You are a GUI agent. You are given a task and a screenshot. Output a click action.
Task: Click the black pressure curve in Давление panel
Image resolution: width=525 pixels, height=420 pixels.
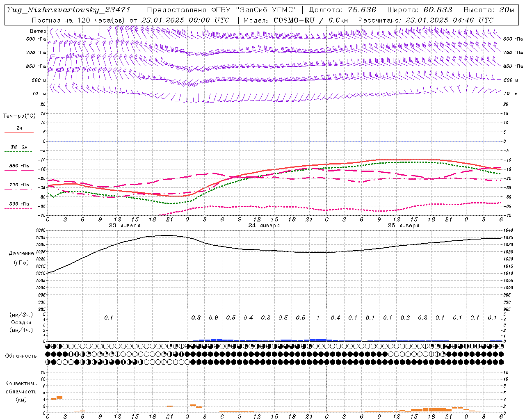tap(275, 251)
